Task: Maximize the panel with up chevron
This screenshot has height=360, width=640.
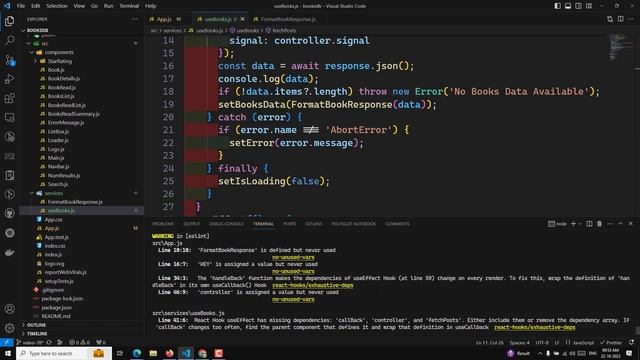Action: tap(620, 224)
